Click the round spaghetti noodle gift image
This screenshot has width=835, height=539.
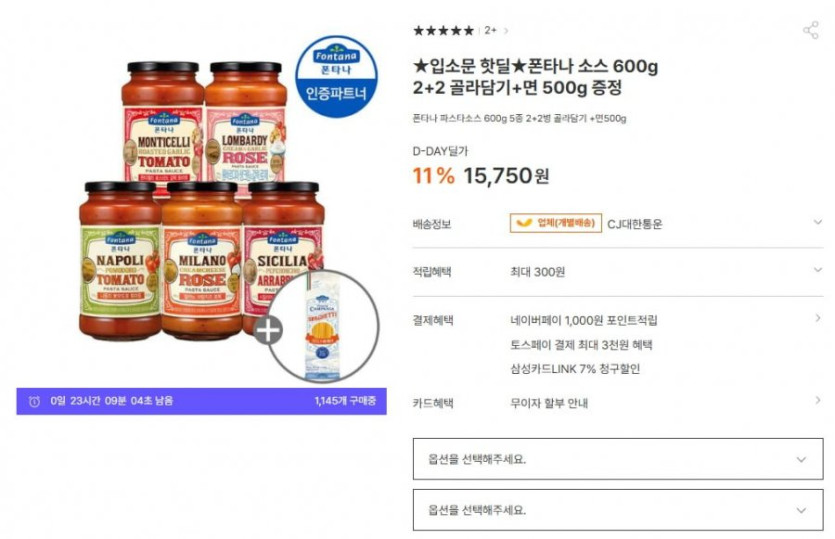coord(323,326)
